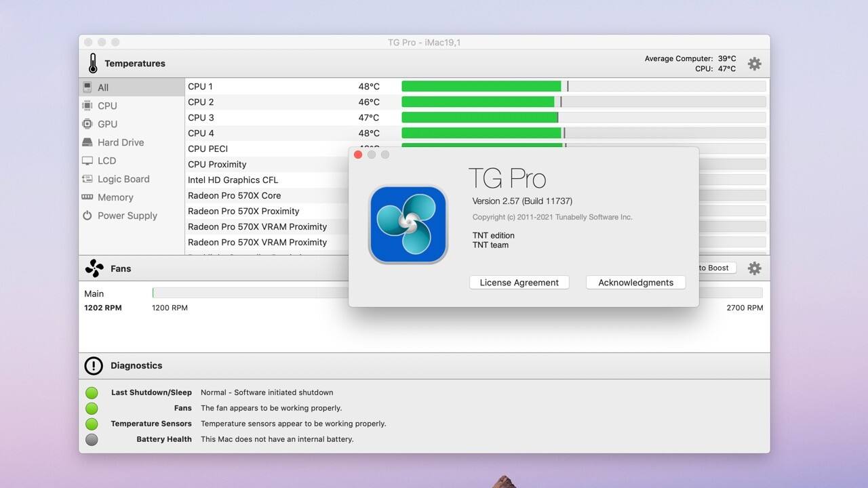Select the CPU 1 row label
This screenshot has height=488, width=868.
pos(200,86)
